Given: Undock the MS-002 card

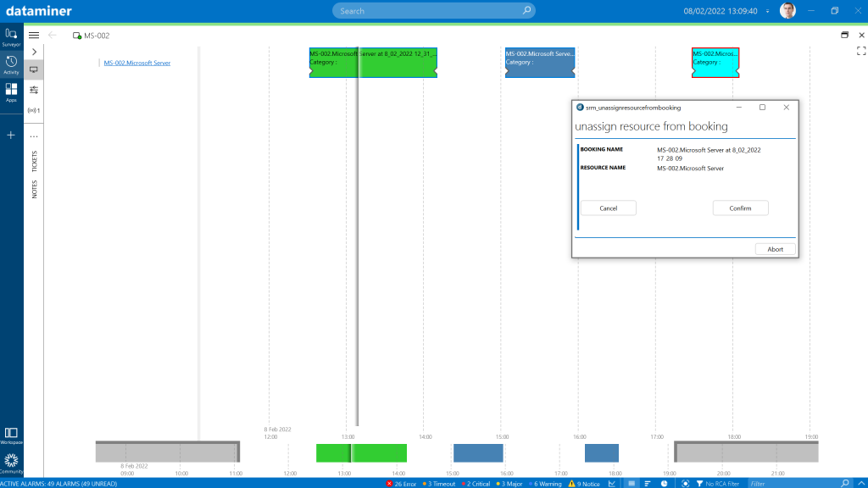Looking at the screenshot, I should pyautogui.click(x=845, y=35).
